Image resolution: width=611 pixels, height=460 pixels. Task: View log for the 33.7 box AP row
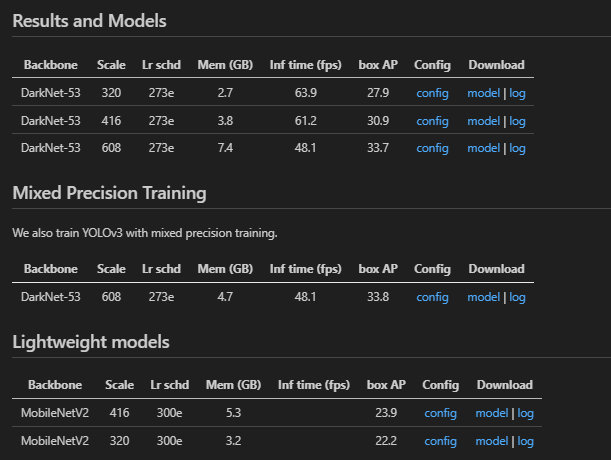point(517,148)
